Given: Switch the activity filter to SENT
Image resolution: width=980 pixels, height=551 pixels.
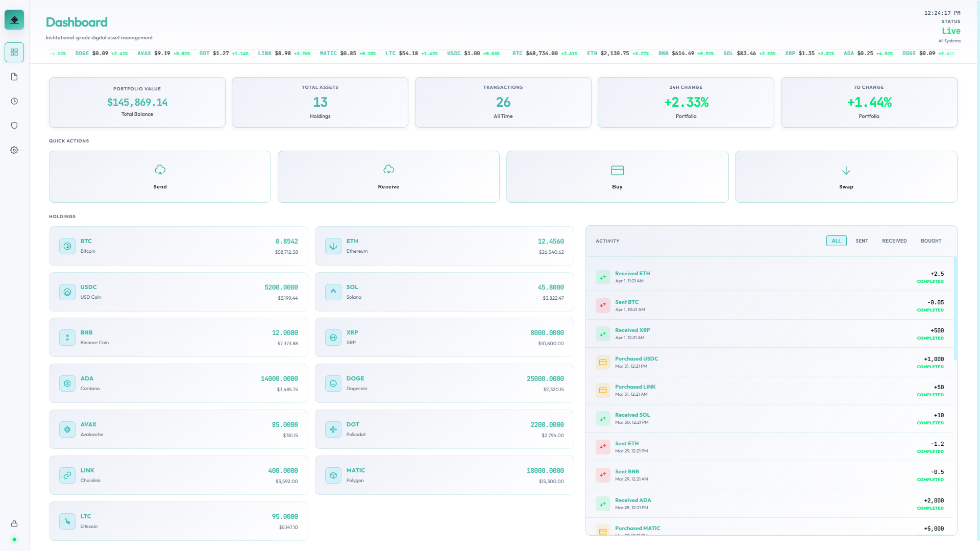Looking at the screenshot, I should [x=862, y=241].
